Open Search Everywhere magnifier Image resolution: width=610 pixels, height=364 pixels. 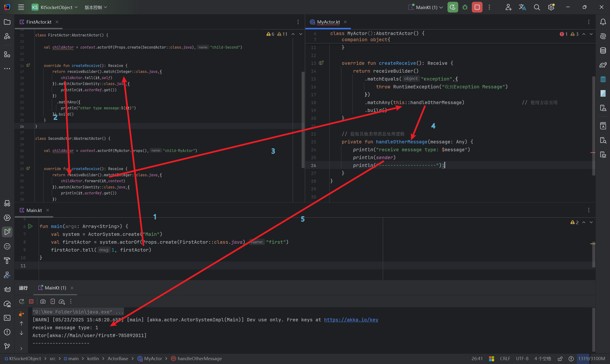(x=537, y=7)
